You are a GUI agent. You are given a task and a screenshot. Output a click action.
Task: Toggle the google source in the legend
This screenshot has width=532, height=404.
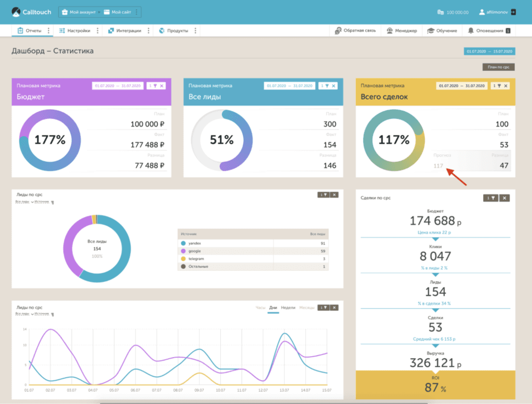(x=194, y=251)
